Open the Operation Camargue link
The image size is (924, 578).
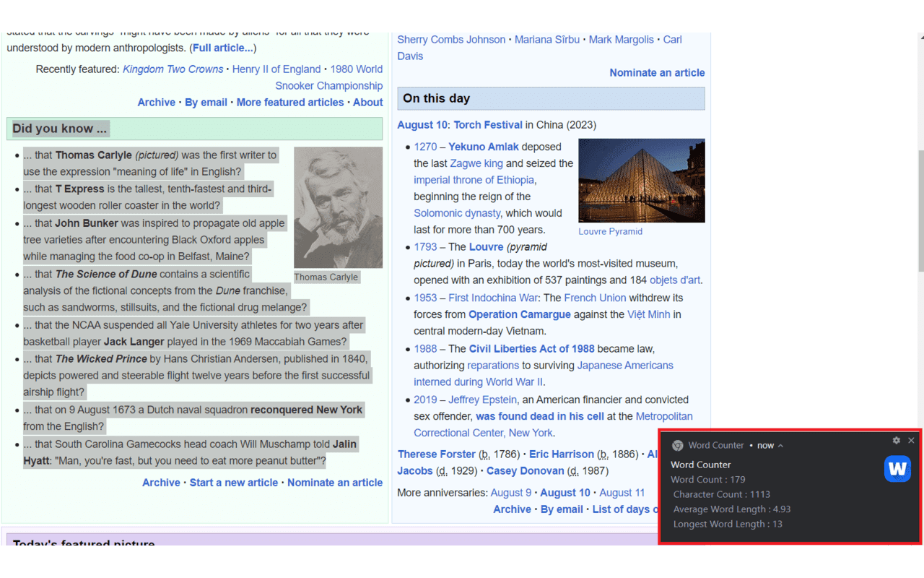click(520, 314)
